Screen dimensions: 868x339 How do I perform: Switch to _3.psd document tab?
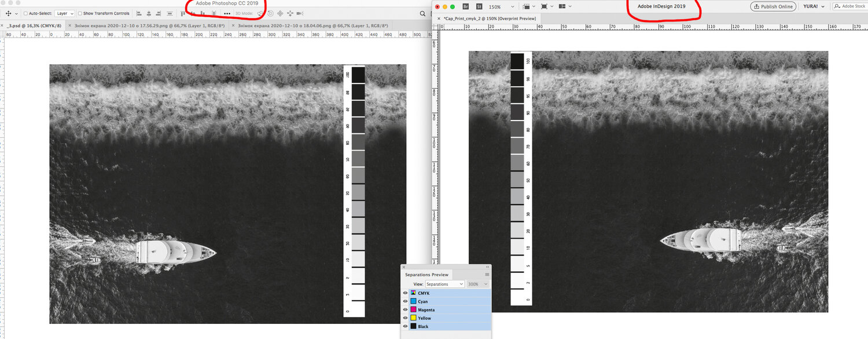(34, 25)
